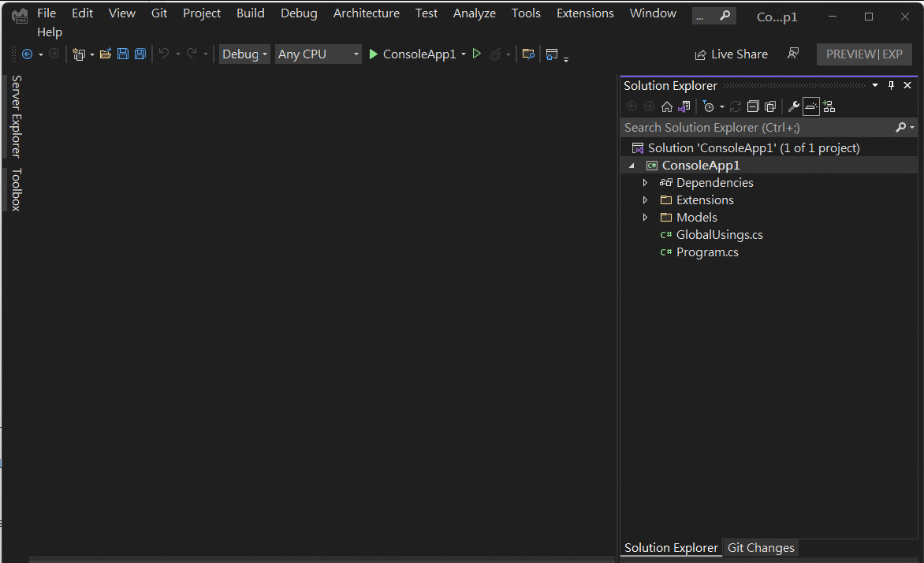Click the Home icon in Solution Explorer
The image size is (924, 563).
[x=666, y=106]
